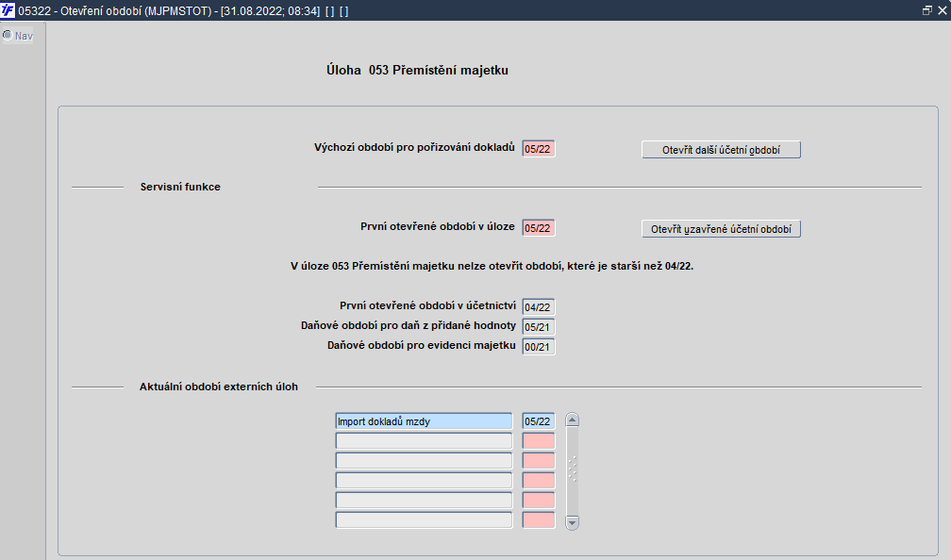Select the Nav radio button
Screen dimensions: 951x560
[8, 36]
